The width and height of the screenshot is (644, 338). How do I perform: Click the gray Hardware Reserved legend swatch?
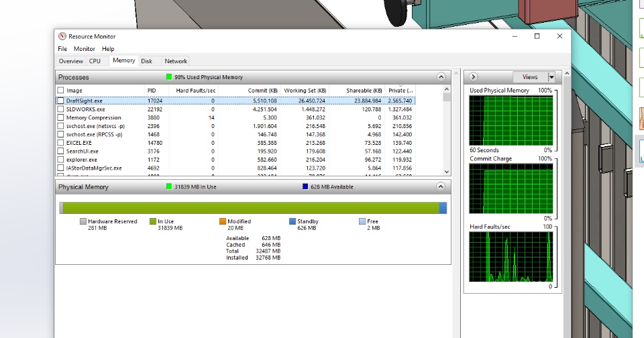pyautogui.click(x=83, y=221)
